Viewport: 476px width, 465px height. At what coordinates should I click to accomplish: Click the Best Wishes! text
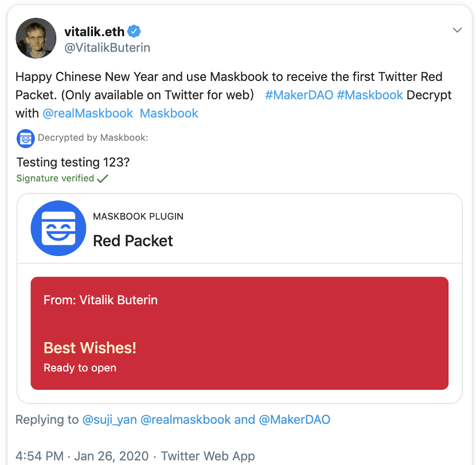click(90, 347)
